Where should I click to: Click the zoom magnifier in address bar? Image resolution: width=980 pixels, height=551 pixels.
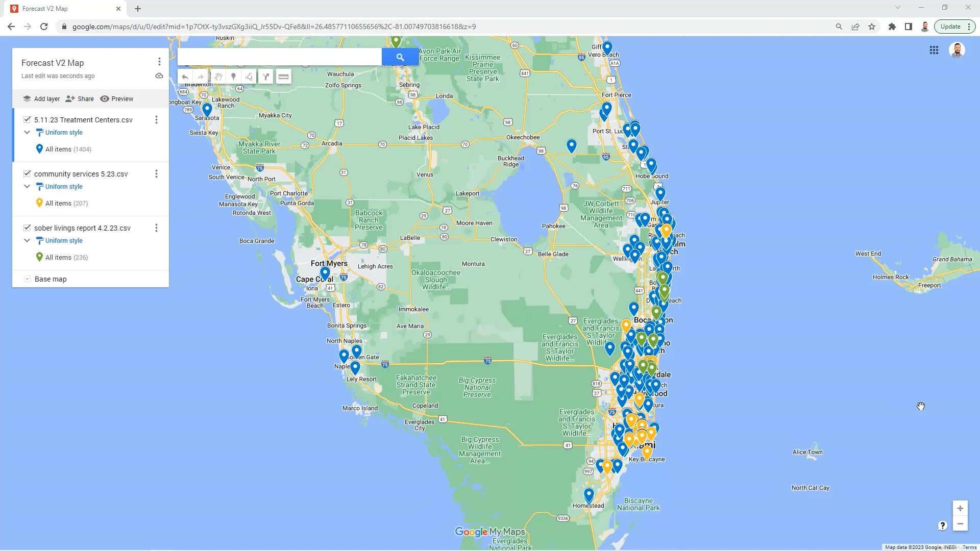pyautogui.click(x=839, y=27)
